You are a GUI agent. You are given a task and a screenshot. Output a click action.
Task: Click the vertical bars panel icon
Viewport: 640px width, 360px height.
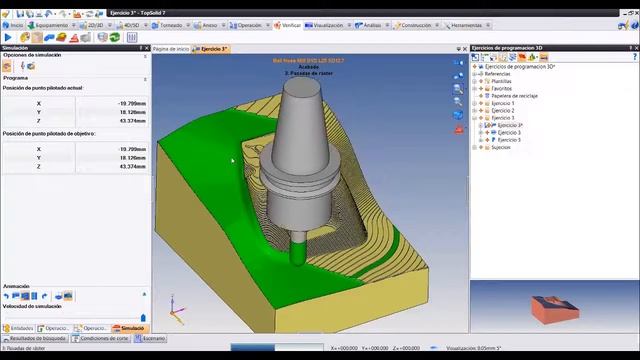tap(132, 38)
